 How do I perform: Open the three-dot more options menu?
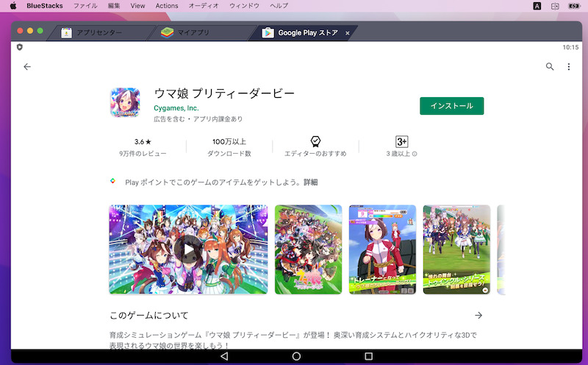(568, 67)
